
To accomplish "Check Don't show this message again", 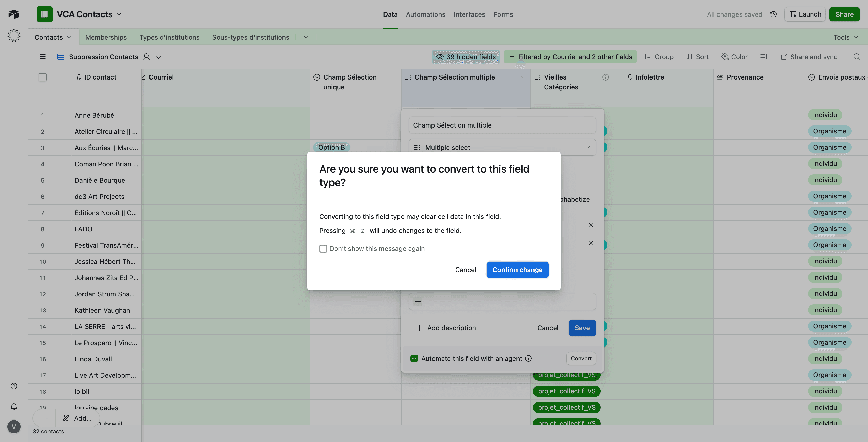I will (x=323, y=248).
